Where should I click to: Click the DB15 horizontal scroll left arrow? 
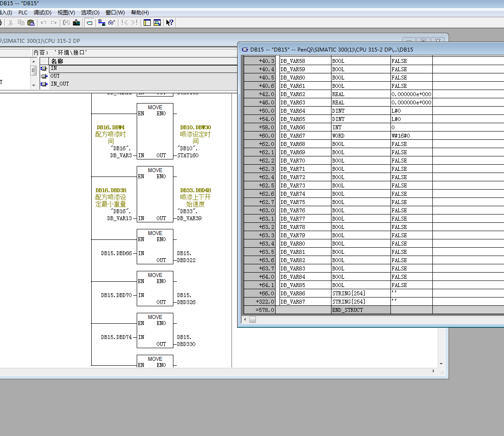245,319
